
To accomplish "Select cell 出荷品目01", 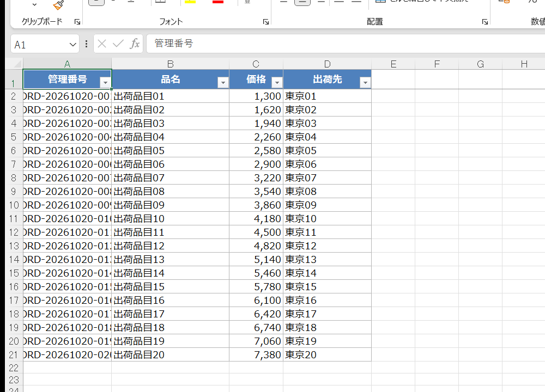I will [x=170, y=96].
